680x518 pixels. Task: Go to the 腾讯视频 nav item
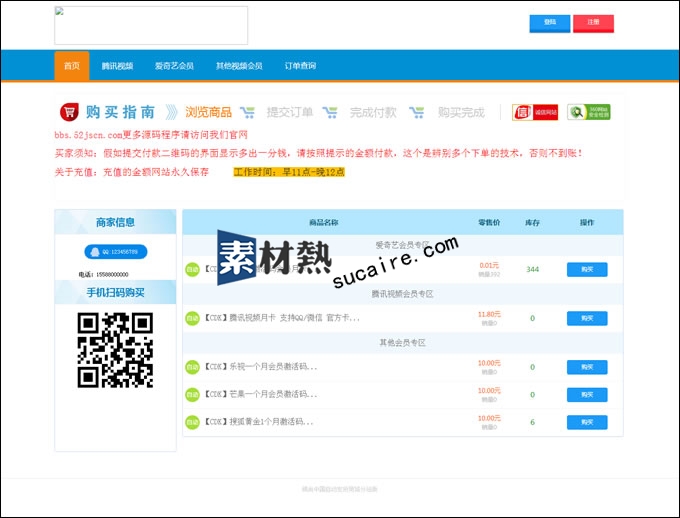pos(117,66)
